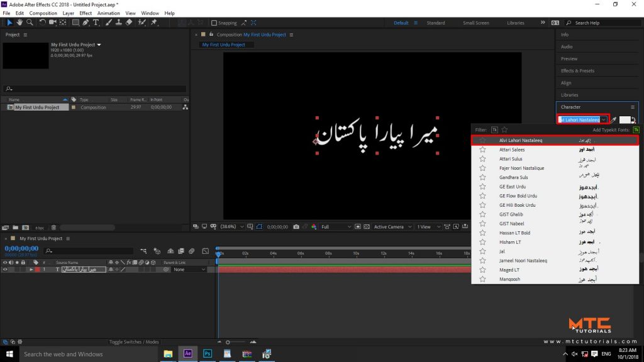Open the Window menu

(150, 13)
